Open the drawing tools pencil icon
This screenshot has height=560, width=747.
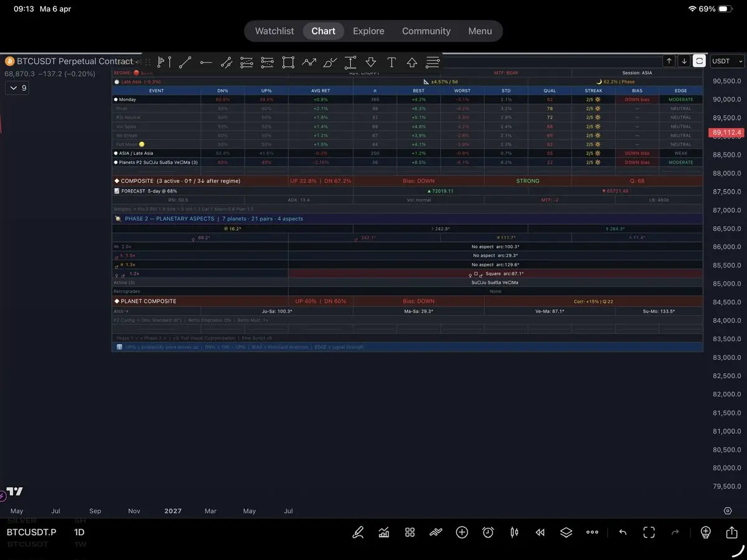pyautogui.click(x=358, y=532)
